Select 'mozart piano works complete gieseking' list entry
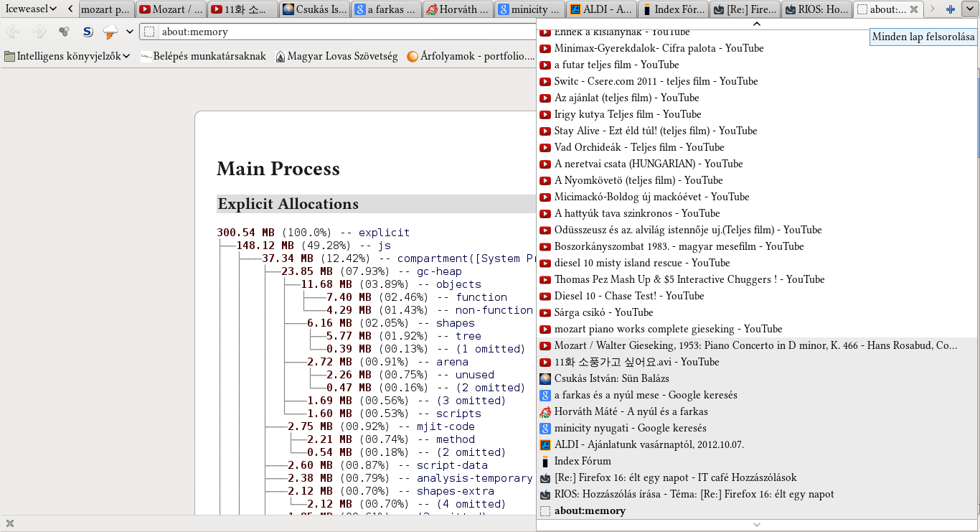Viewport: 980px width, 532px height. pyautogui.click(x=756, y=329)
